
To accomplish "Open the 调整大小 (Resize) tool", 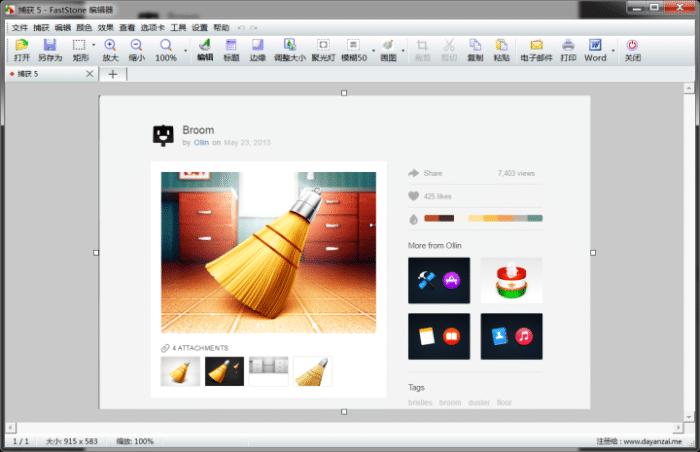I will coord(289,50).
